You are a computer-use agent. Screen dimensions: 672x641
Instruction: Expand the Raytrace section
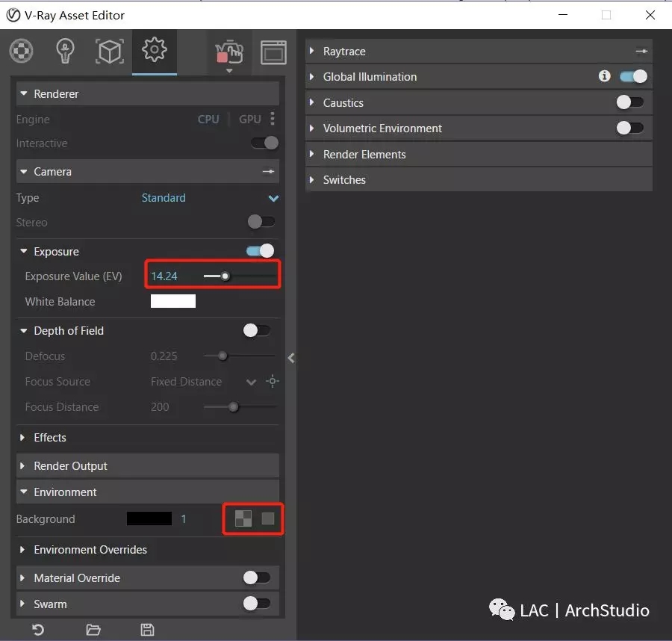312,51
